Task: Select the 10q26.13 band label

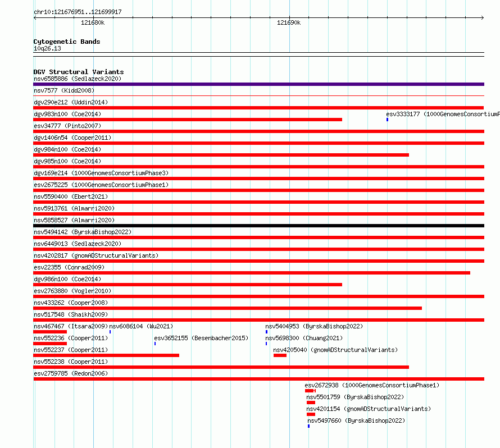Action: click(x=47, y=48)
